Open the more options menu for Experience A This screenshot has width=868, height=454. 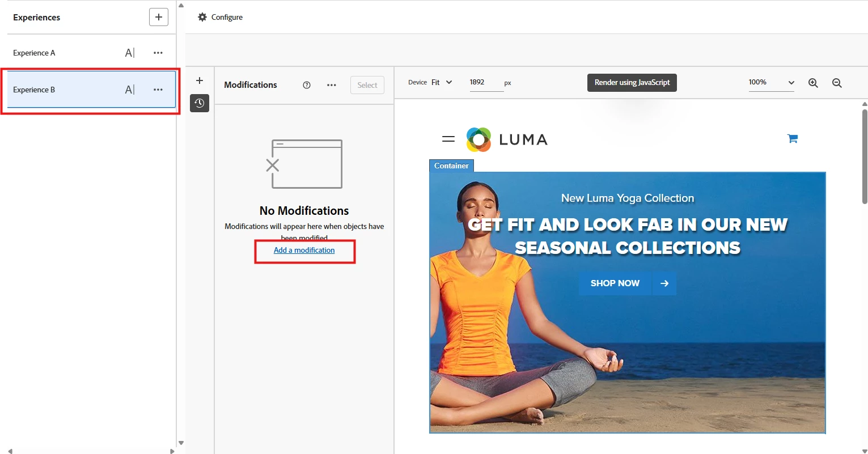[158, 53]
